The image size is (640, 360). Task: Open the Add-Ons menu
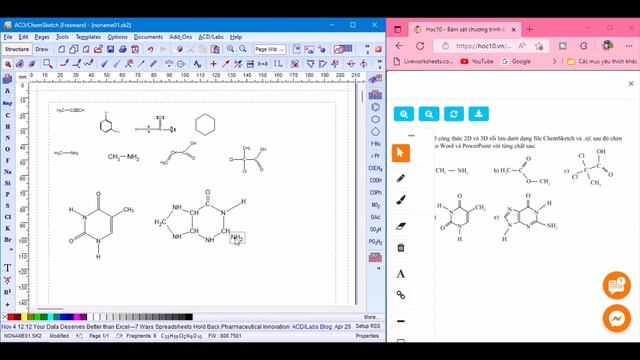click(x=180, y=37)
